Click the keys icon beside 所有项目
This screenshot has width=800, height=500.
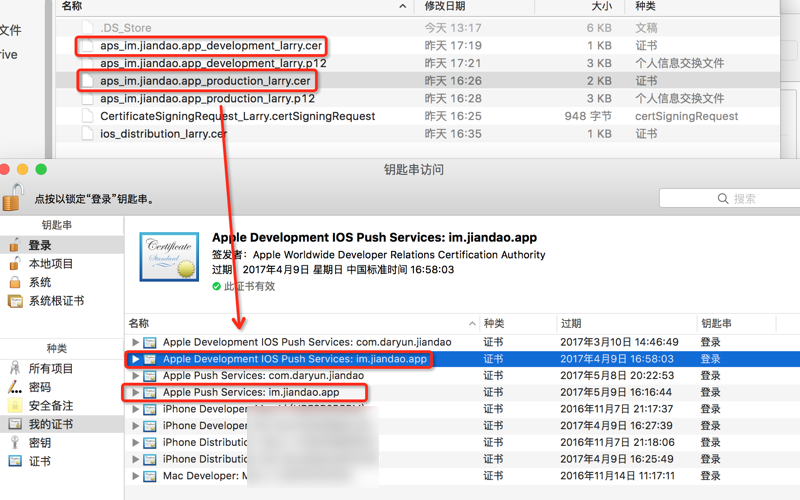click(x=15, y=368)
